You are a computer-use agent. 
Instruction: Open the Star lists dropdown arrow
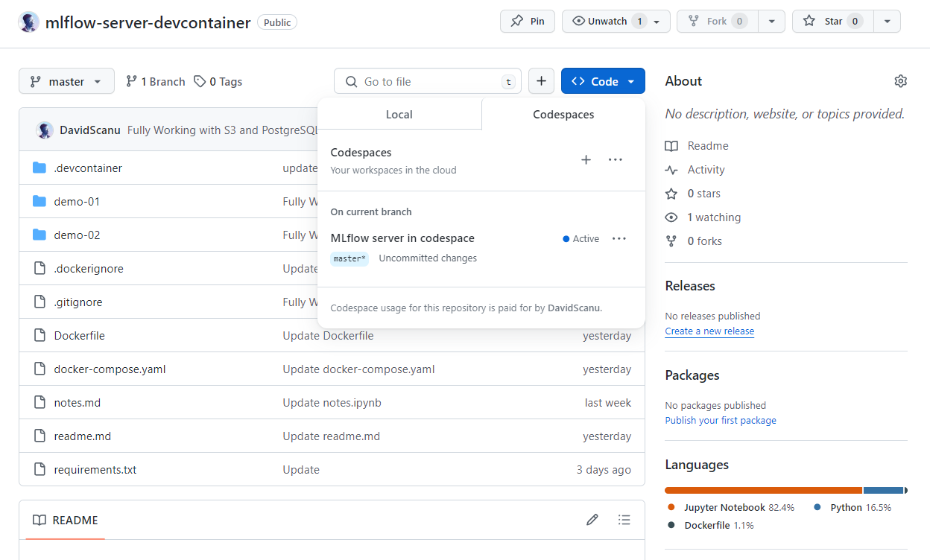point(887,22)
